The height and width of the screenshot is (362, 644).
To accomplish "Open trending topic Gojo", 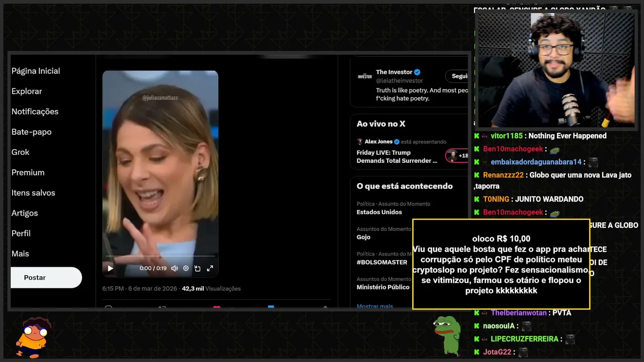I will (363, 237).
